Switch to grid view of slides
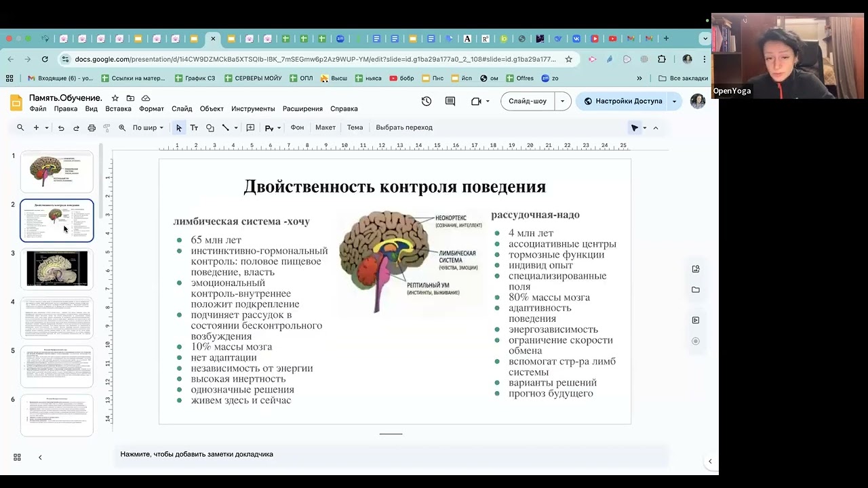868x488 pixels. (17, 457)
